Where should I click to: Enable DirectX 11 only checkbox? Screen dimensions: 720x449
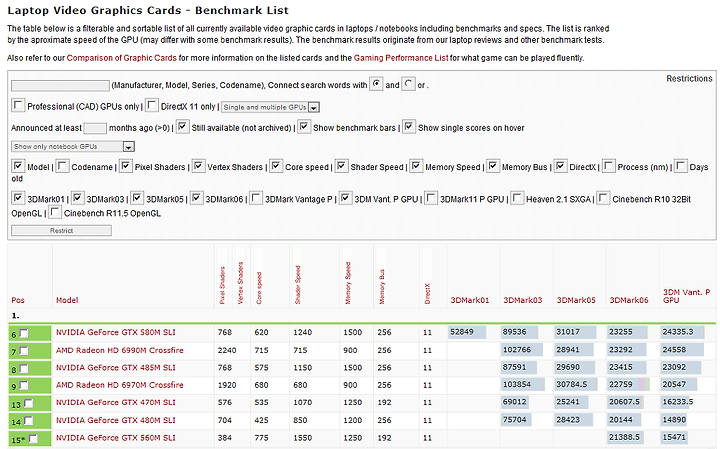click(152, 105)
